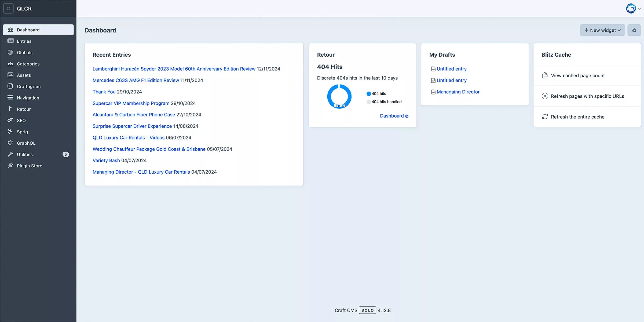Click the QLCR site name

[x=24, y=9]
